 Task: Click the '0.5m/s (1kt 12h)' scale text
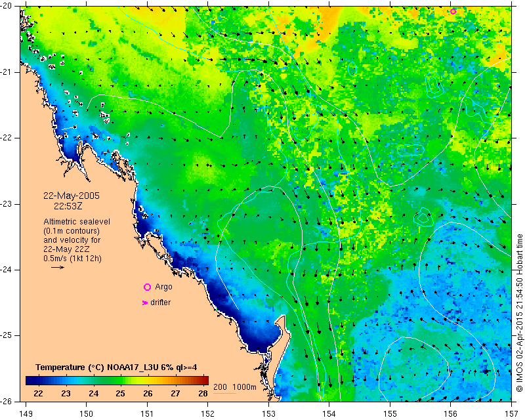[72, 259]
